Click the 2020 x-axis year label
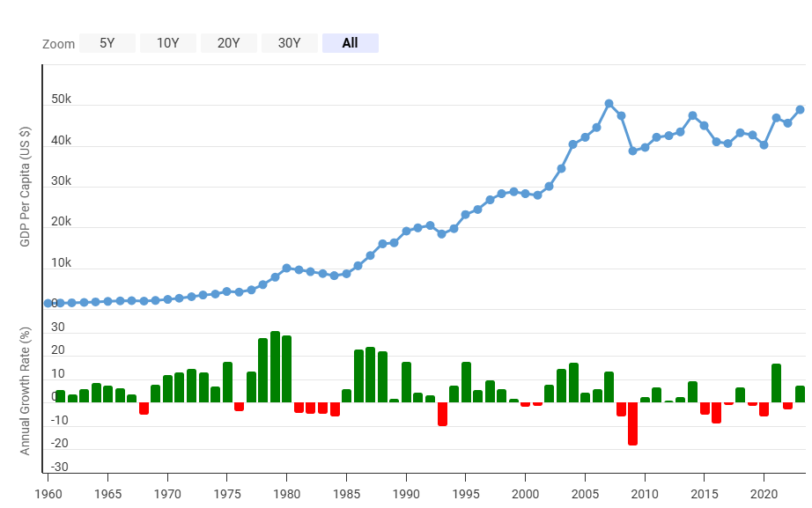Screen dimensions: 812x508 764,494
